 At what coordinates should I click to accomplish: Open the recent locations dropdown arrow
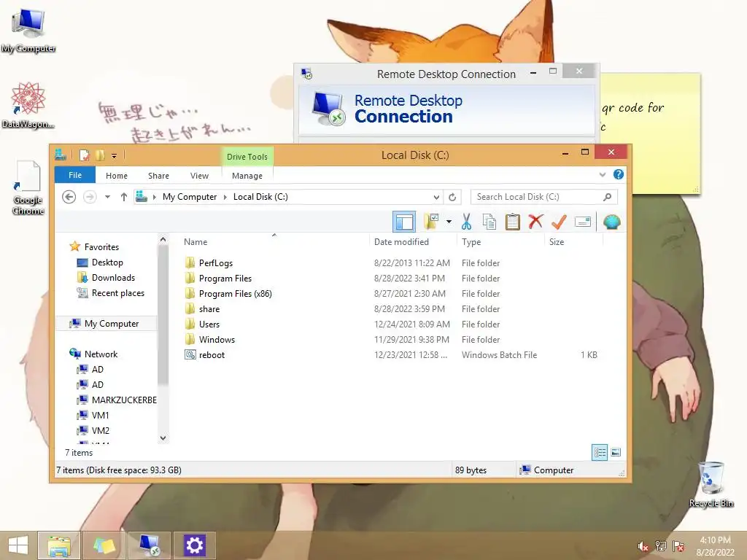108,197
